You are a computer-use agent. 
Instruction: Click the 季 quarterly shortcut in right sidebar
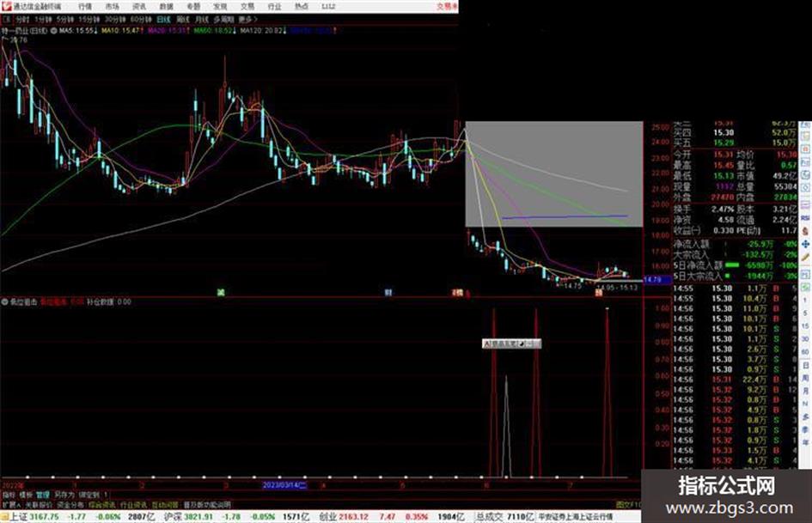pos(805,429)
